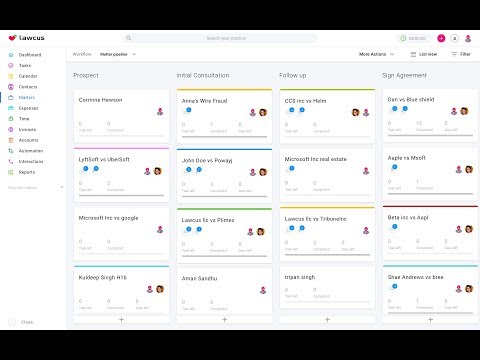Open Reports in the sidebar
This screenshot has width=480, height=360.
point(27,172)
